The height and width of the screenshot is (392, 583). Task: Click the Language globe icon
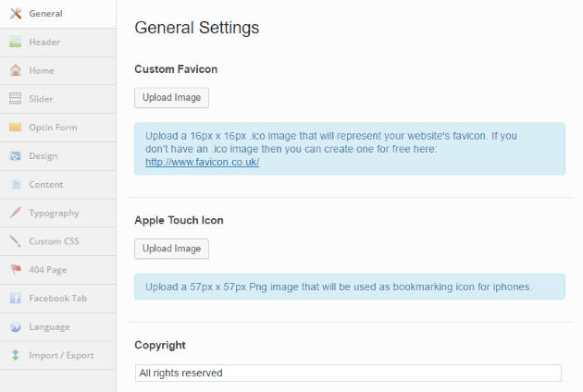click(x=15, y=326)
